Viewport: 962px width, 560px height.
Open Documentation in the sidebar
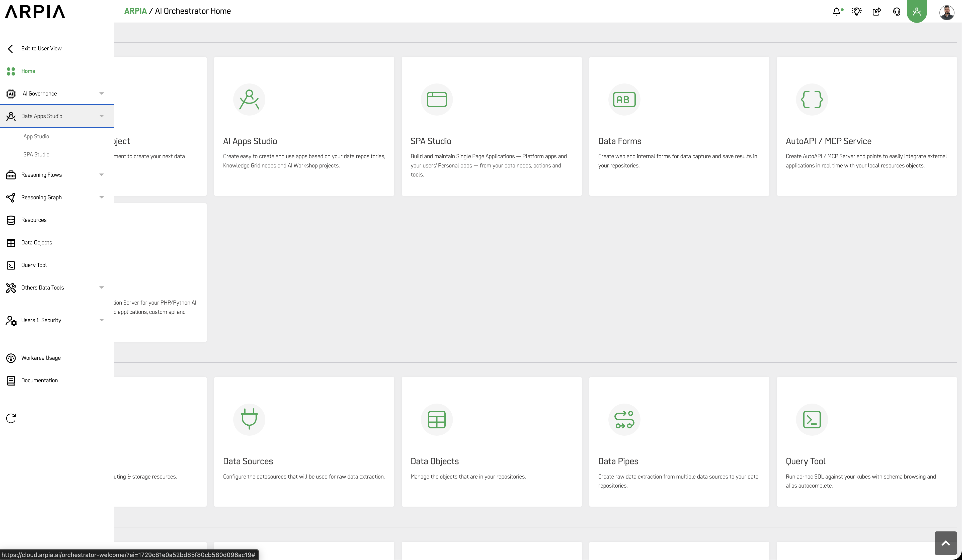(x=40, y=380)
